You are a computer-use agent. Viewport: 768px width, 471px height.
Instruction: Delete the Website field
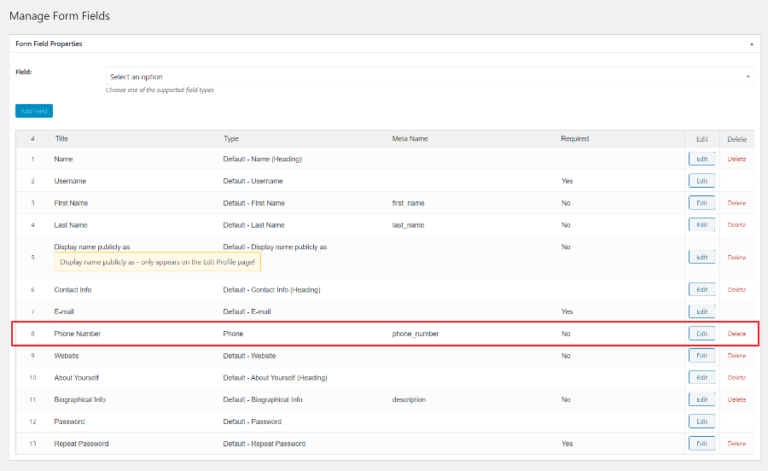(736, 356)
